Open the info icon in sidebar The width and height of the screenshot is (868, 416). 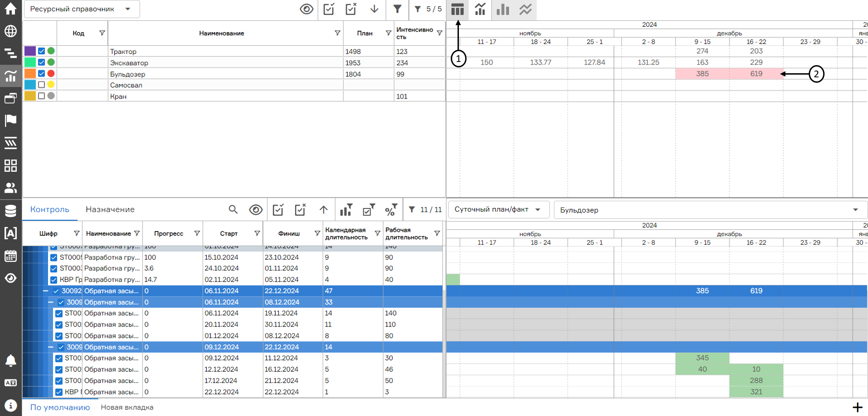pyautogui.click(x=11, y=406)
